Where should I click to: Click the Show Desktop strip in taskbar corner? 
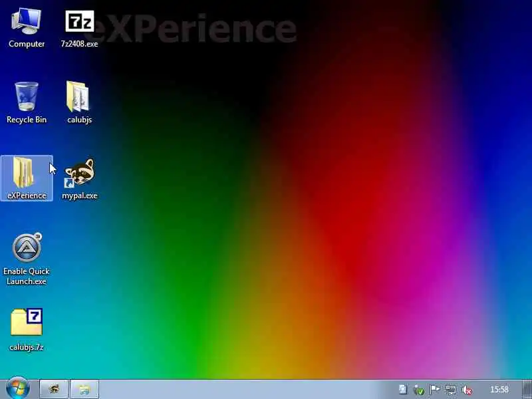(x=527, y=389)
